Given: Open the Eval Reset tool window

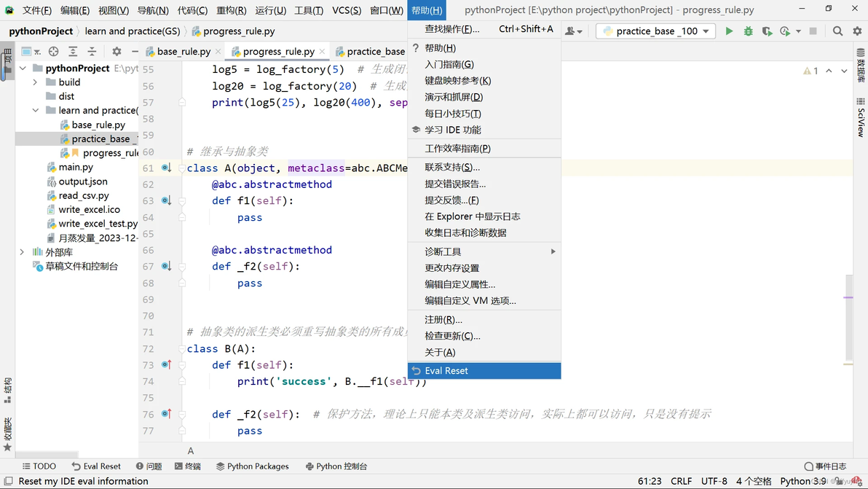Looking at the screenshot, I should pyautogui.click(x=96, y=466).
